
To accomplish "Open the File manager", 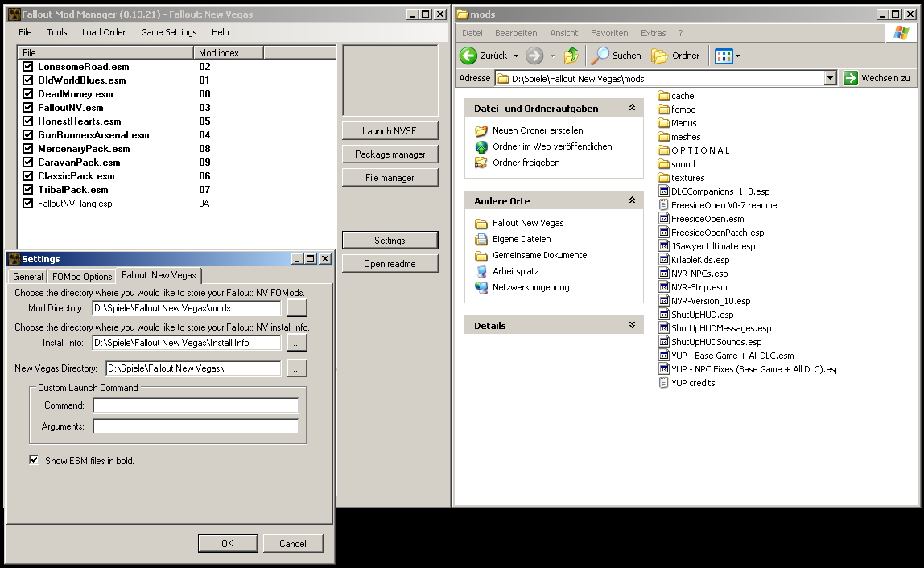I will pos(390,177).
